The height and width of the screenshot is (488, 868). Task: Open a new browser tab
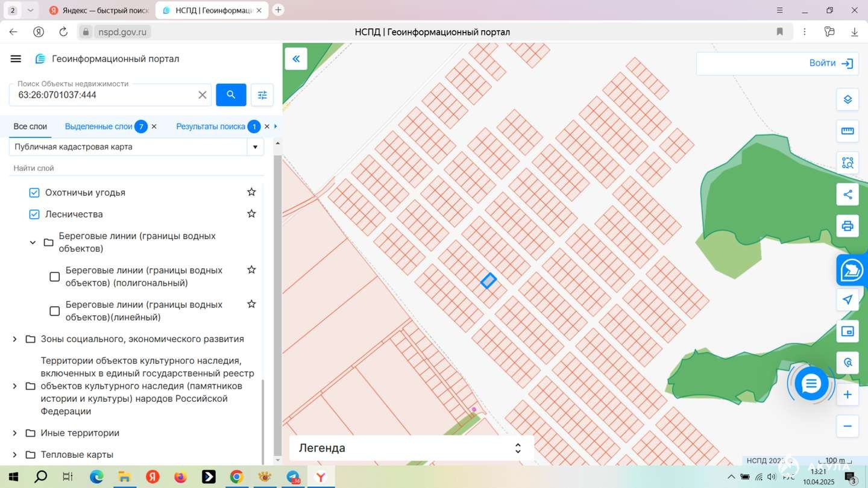[278, 10]
